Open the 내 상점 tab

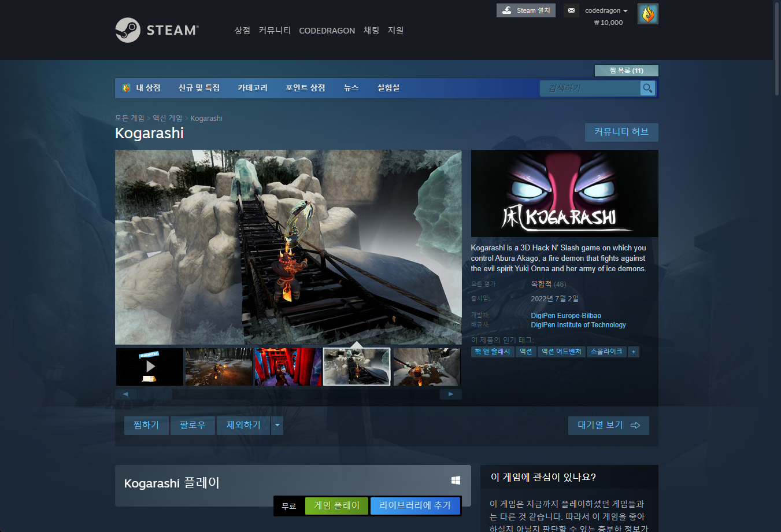tap(148, 88)
